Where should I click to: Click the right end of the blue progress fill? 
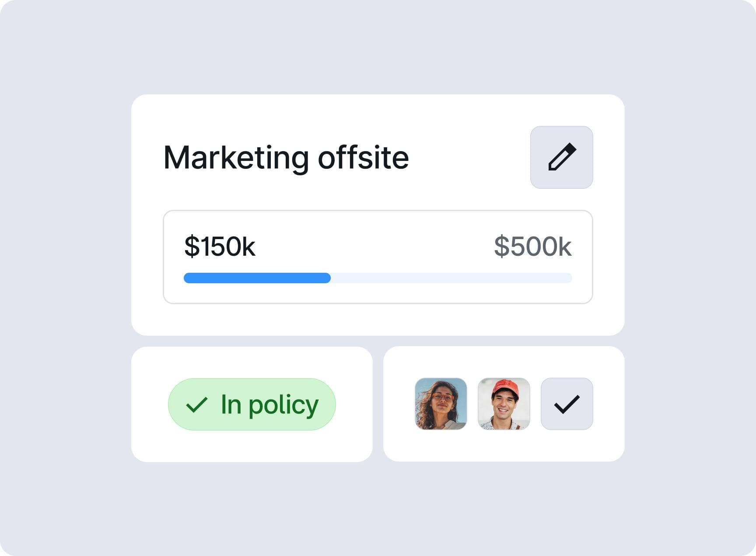pyautogui.click(x=327, y=278)
